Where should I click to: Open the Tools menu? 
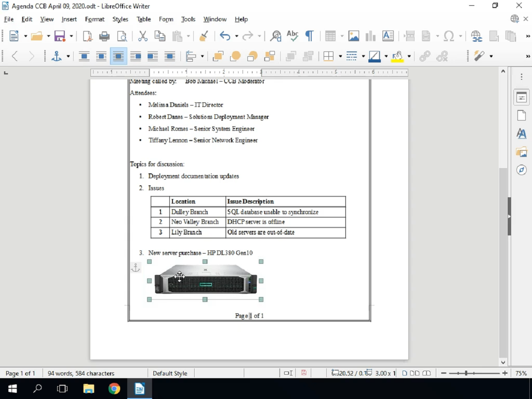click(x=188, y=19)
